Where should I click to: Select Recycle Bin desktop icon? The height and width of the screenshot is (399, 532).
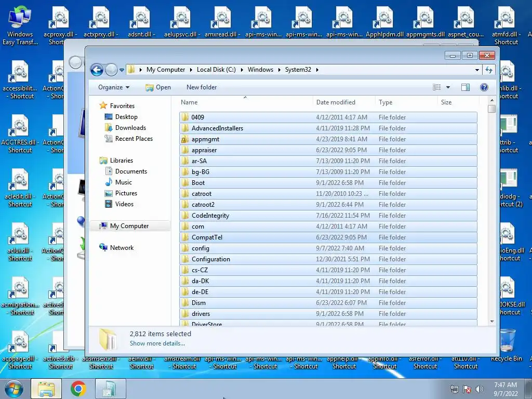pos(507,345)
